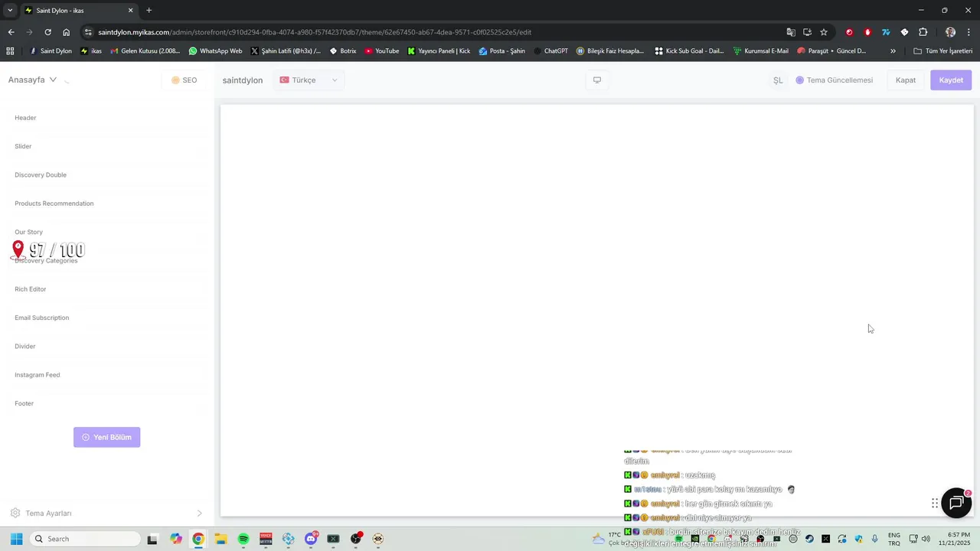Open Discord from the taskbar
Image resolution: width=980 pixels, height=551 pixels.
[x=311, y=539]
